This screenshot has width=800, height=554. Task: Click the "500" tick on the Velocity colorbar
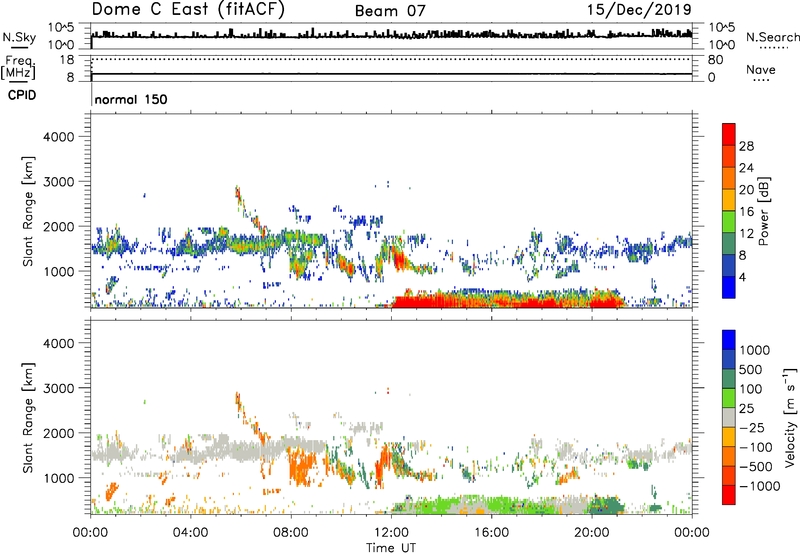pos(751,369)
